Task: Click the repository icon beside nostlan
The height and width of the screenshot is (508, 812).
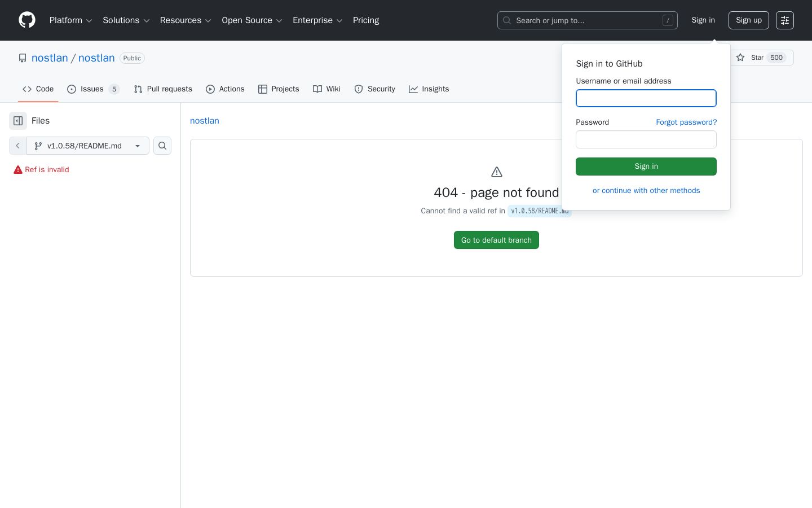Action: 23,58
